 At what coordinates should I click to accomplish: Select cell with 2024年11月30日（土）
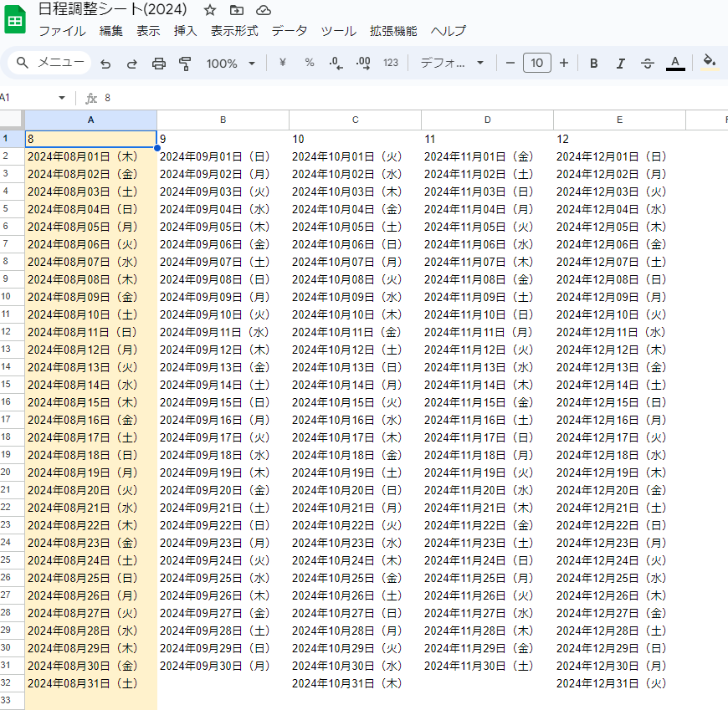pos(488,666)
